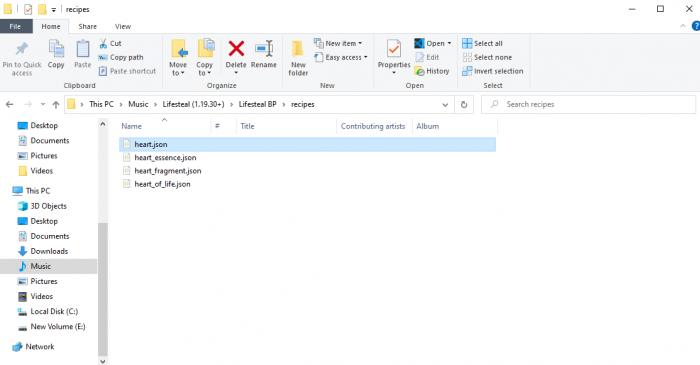Show file History
Image resolution: width=700 pixels, height=365 pixels.
(432, 71)
